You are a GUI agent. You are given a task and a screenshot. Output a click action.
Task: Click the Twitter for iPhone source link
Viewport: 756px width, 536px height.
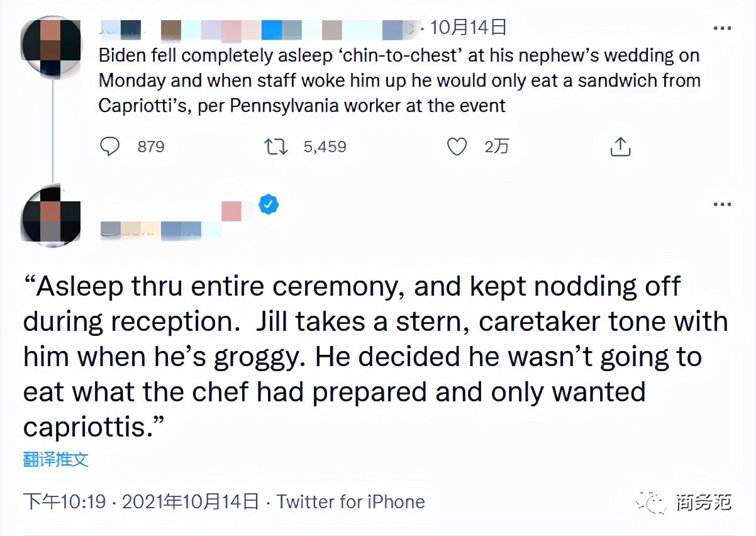coord(351,501)
